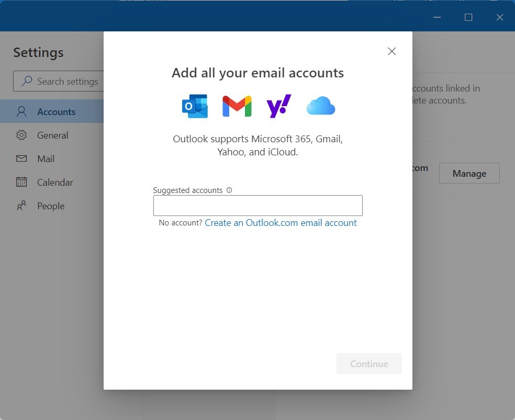This screenshot has width=515, height=420.
Task: Click the iCloud cloud icon
Action: coord(320,106)
